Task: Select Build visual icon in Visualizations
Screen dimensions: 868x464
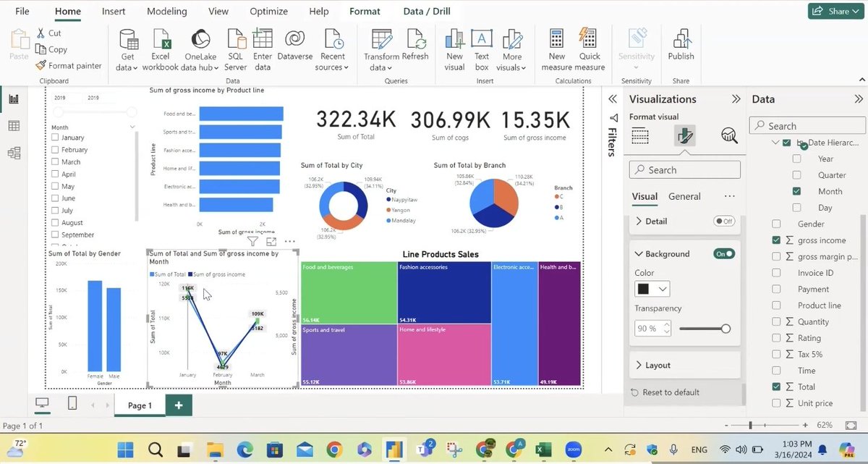Action: tap(640, 135)
